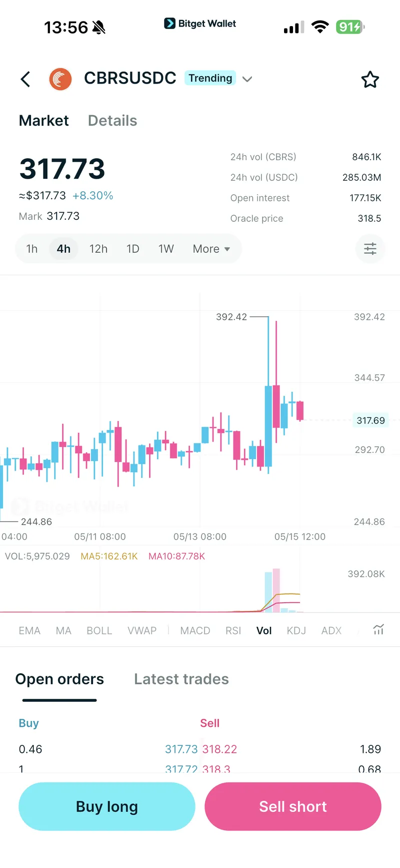Tap the 317.69 current price marker
Screen dimensions: 400x868
(370, 420)
